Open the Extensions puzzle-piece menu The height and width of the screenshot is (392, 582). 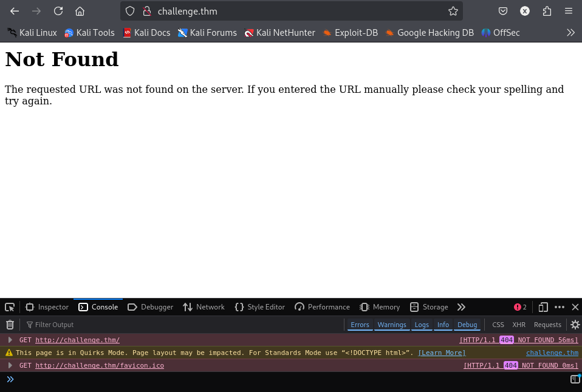coord(547,11)
